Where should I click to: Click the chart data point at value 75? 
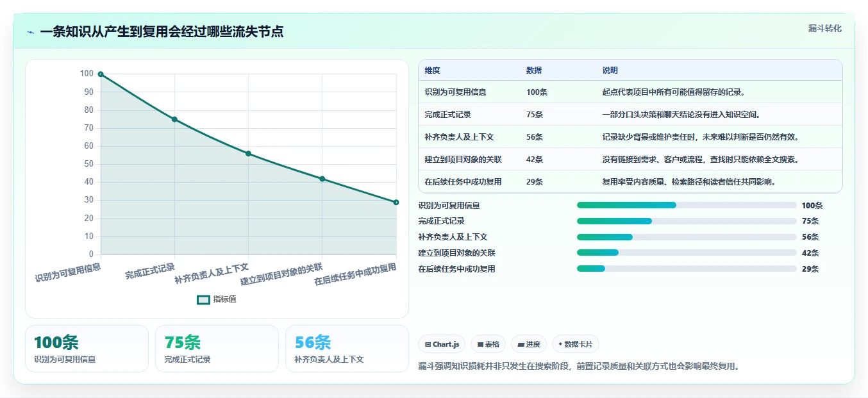pos(174,119)
